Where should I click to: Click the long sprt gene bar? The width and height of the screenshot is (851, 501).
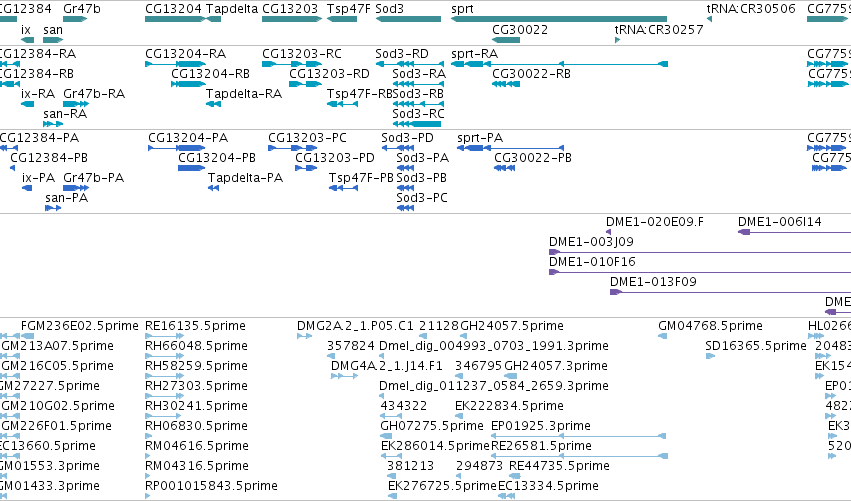[559, 19]
